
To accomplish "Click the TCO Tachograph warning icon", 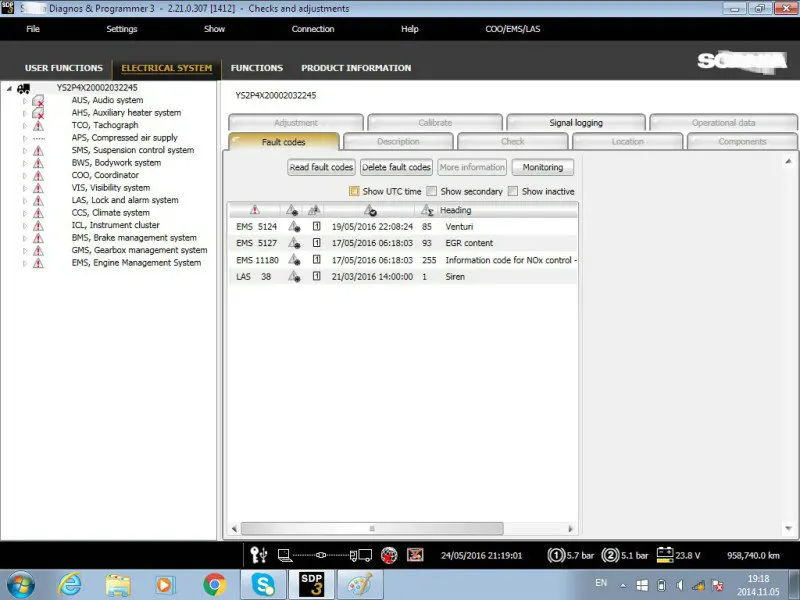I will 38,126.
